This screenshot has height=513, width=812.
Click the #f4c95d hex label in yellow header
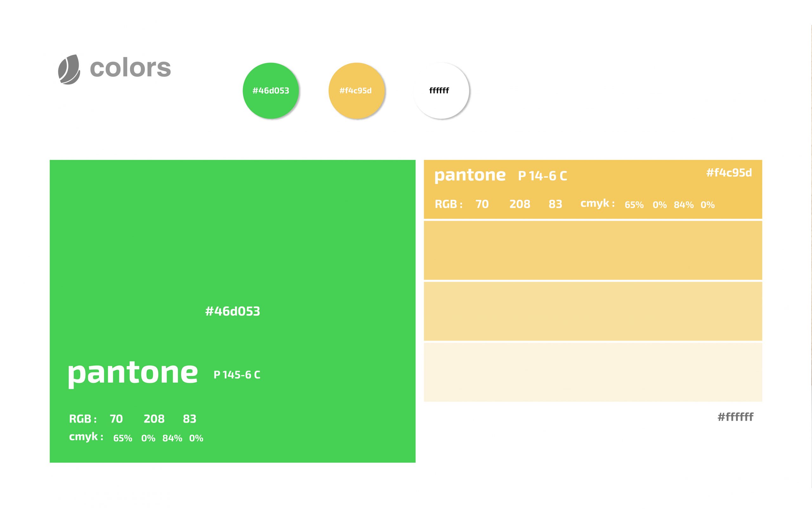(x=729, y=173)
